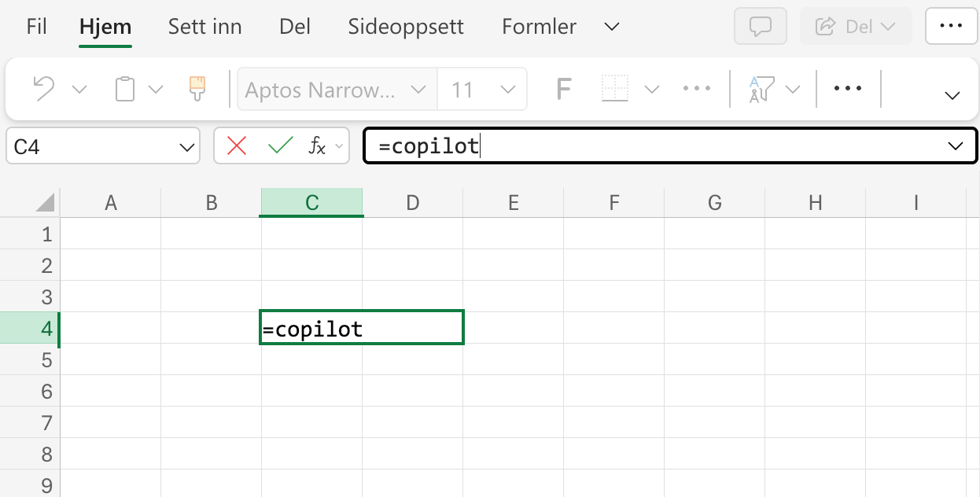This screenshot has height=497, width=980.
Task: Click the Borders grid icon
Action: (x=616, y=89)
